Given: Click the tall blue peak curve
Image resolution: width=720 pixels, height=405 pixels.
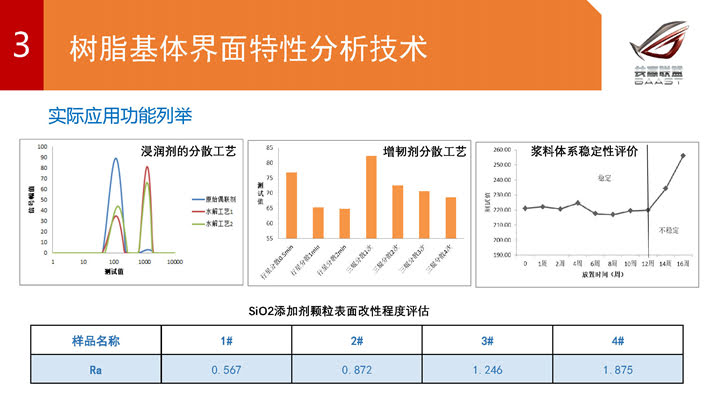Looking at the screenshot, I should coord(115,160).
